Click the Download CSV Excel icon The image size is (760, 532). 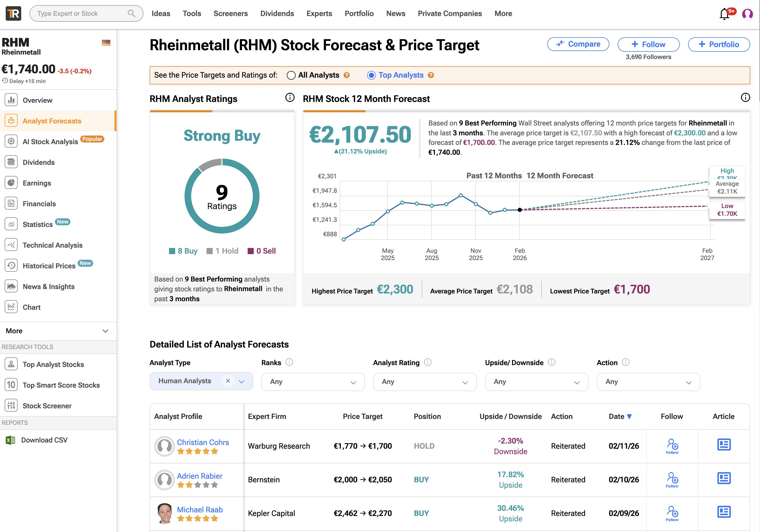tap(10, 440)
